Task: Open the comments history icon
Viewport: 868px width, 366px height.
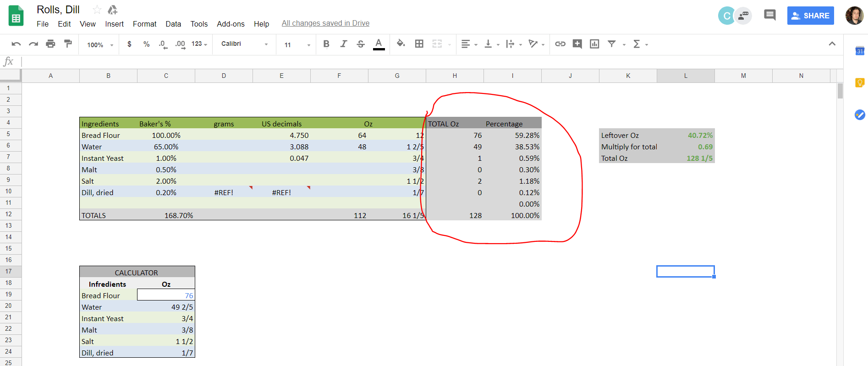Action: pos(769,16)
